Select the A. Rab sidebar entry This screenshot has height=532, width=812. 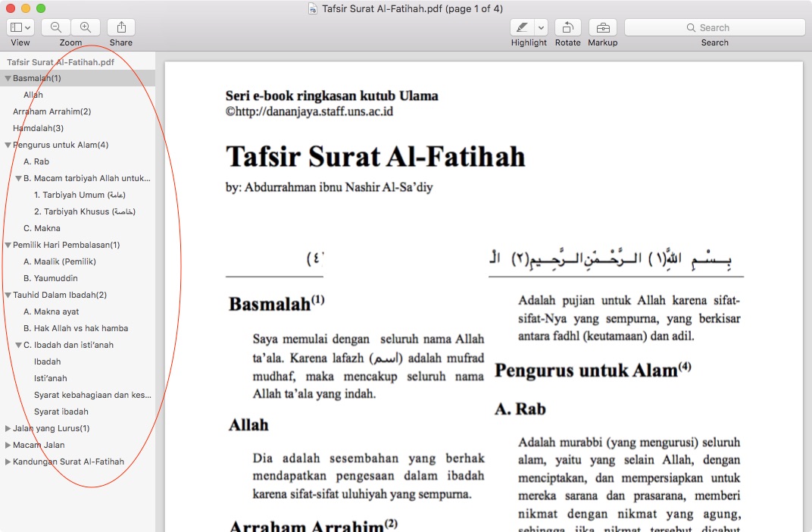point(36,161)
